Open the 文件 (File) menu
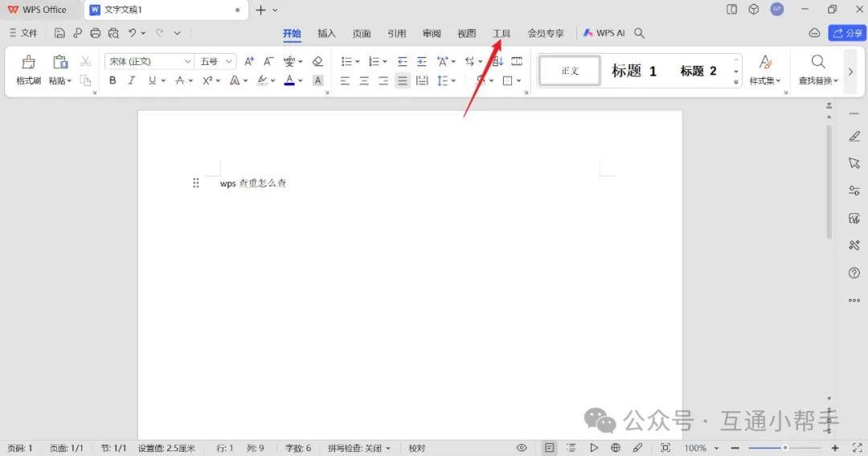 click(23, 33)
